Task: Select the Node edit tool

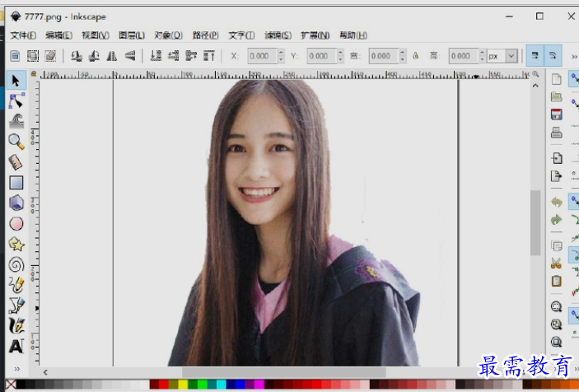Action: (x=16, y=100)
